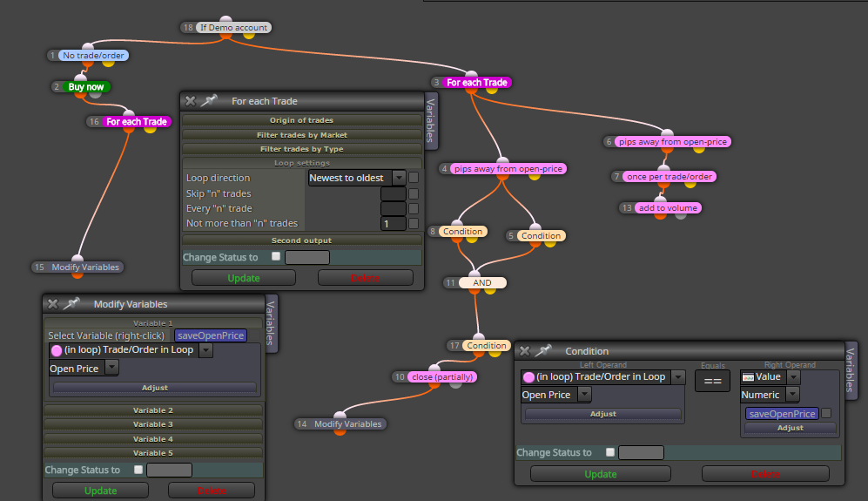Close the Modify Variables panel

(x=52, y=304)
